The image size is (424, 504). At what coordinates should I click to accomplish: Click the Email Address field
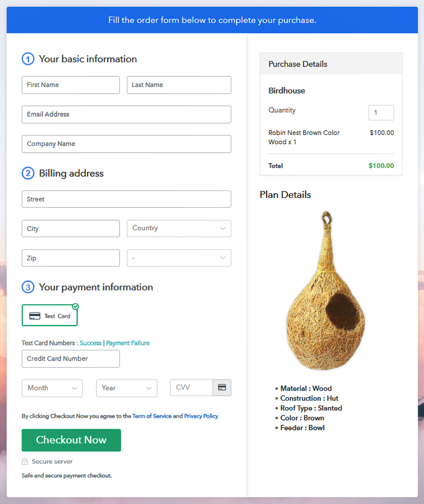point(126,114)
